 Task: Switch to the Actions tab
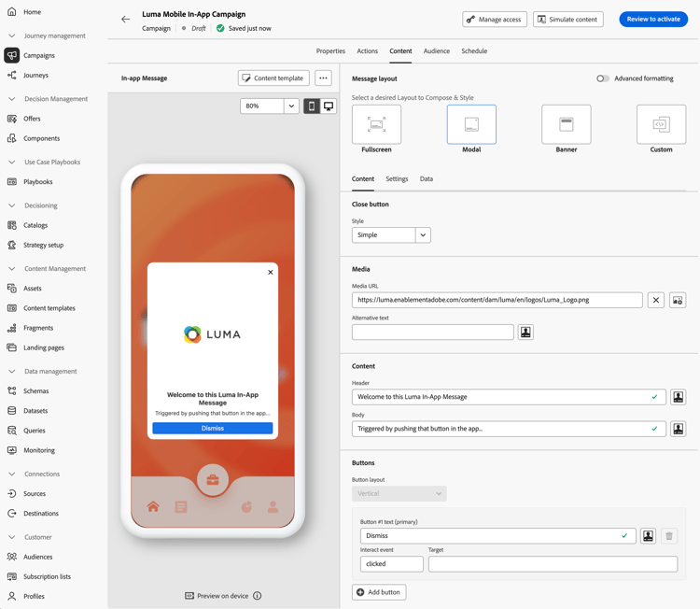pos(367,51)
